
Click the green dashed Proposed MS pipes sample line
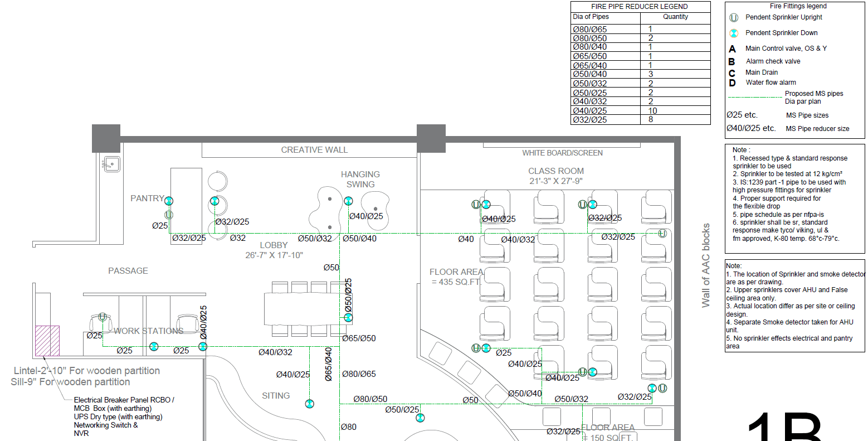pos(755,97)
